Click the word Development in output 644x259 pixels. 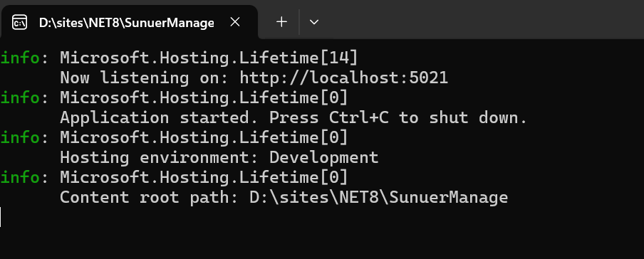pos(323,158)
